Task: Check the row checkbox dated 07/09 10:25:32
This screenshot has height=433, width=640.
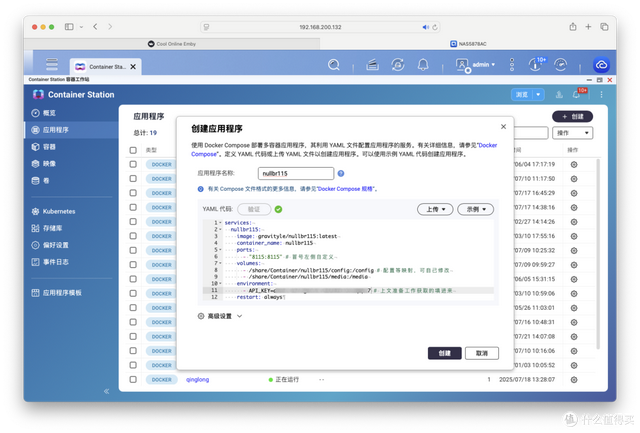Action: tap(133, 250)
